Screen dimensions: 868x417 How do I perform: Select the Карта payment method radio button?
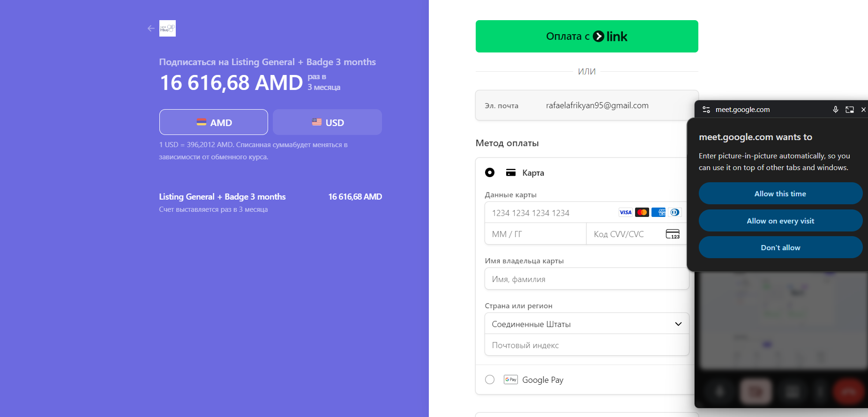[x=490, y=172]
